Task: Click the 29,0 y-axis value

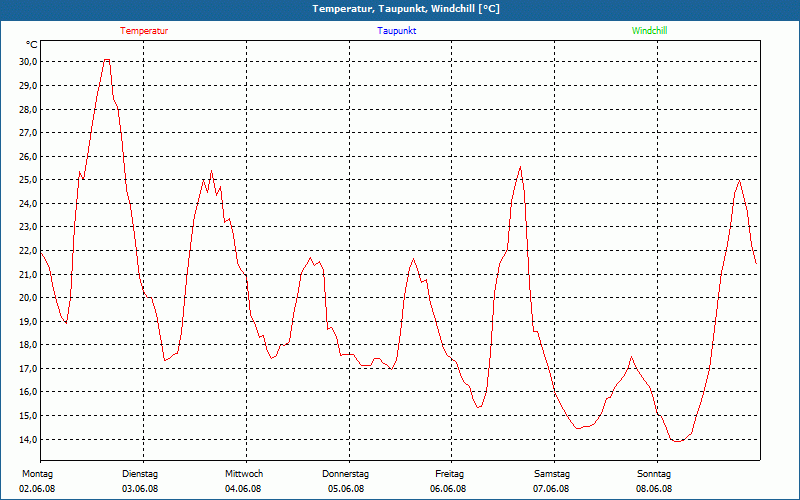Action: [x=29, y=85]
